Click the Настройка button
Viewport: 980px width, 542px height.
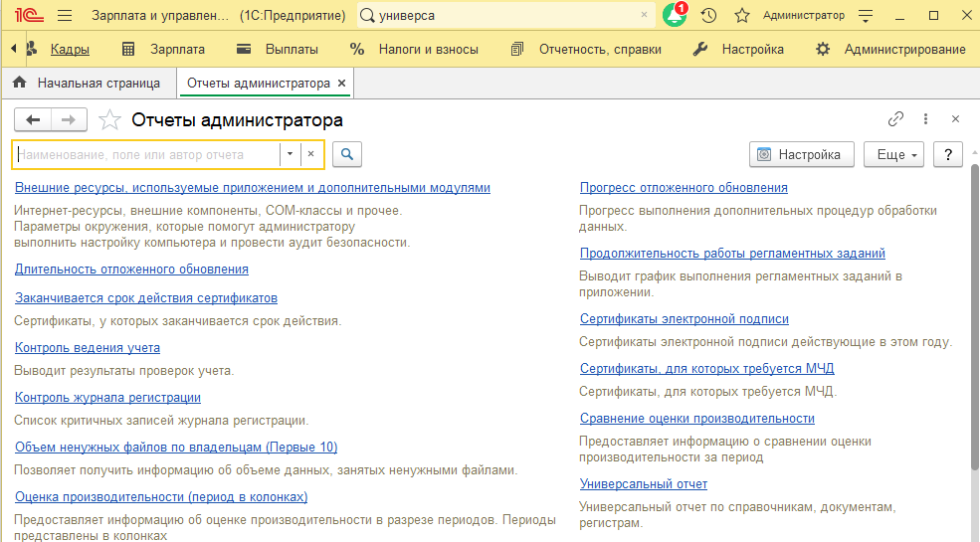coord(801,154)
